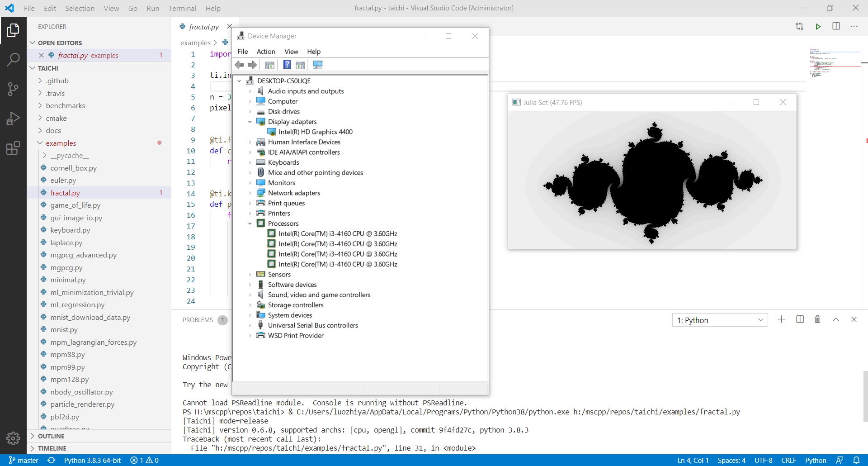Image resolution: width=868 pixels, height=466 pixels.
Task: Open the terminal selector dropdown '1: Python'
Action: 720,320
